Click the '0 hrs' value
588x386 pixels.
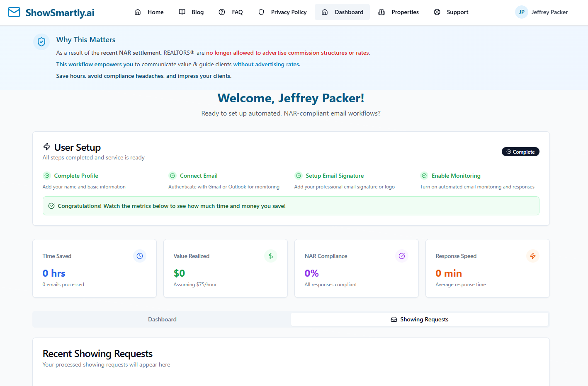tap(54, 273)
